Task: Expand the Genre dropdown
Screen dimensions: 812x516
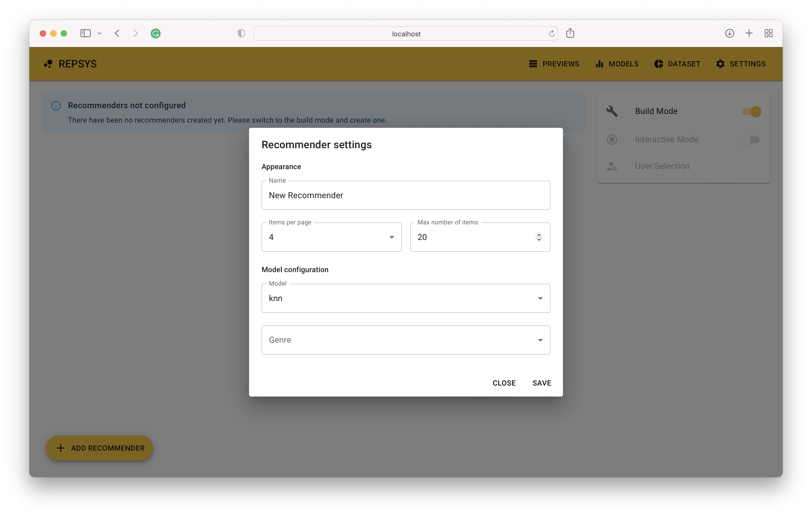Action: point(406,340)
